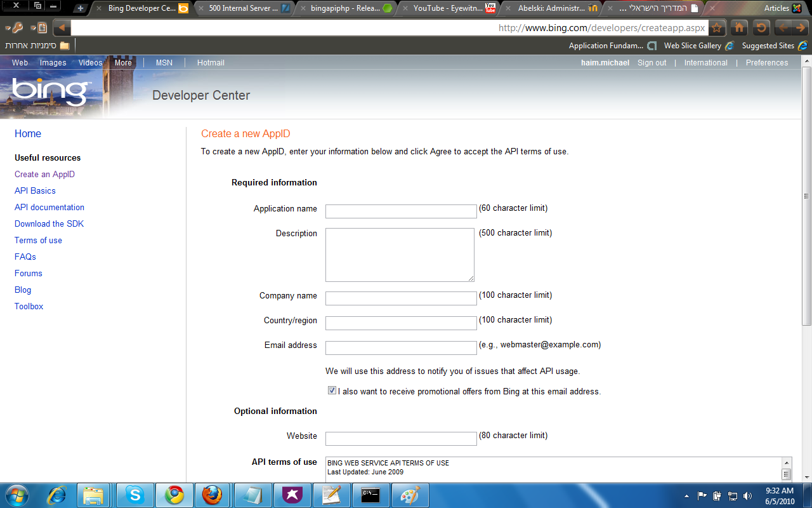
Task: Open FAQs sidebar link
Action: tap(25, 257)
